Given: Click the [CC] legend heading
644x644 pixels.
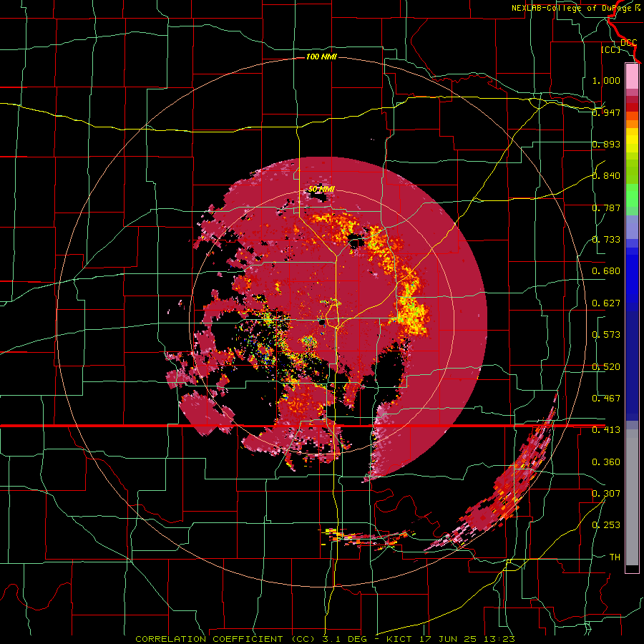Looking at the screenshot, I should [610, 49].
